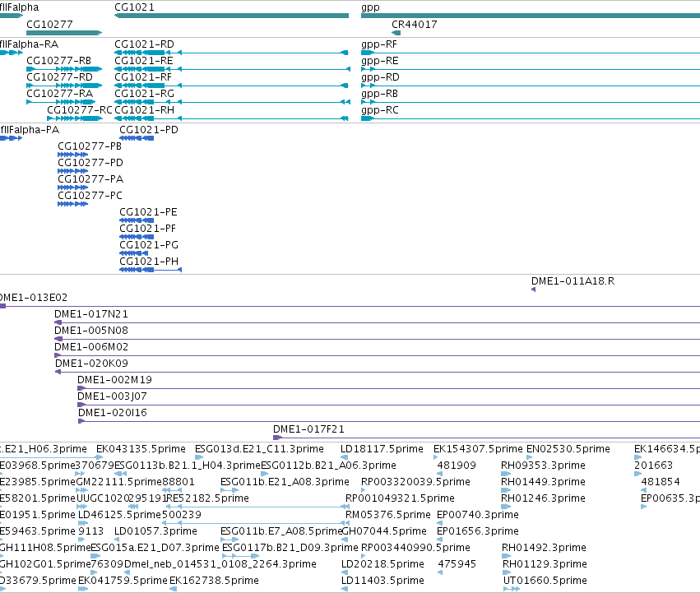The height and width of the screenshot is (593, 700).
Task: Select protein CG10277-PC
Action: pos(72,204)
